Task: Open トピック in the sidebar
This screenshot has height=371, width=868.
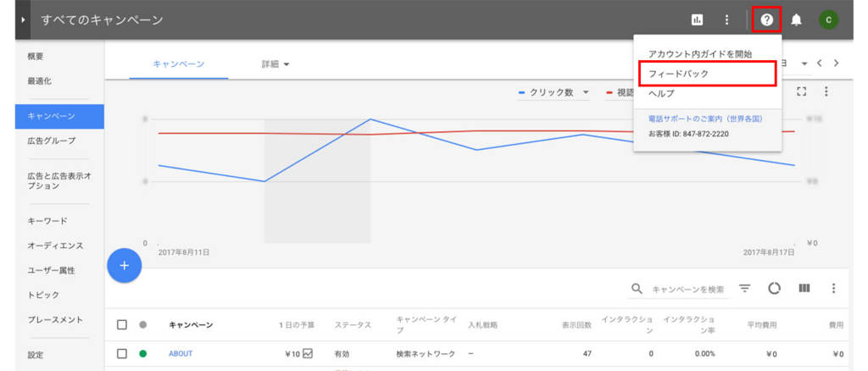Action: [43, 295]
